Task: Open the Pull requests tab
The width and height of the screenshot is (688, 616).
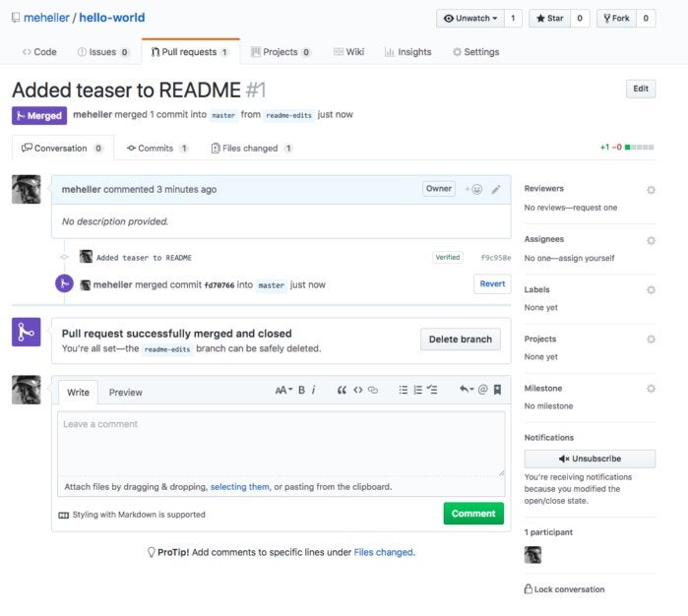Action: [190, 52]
